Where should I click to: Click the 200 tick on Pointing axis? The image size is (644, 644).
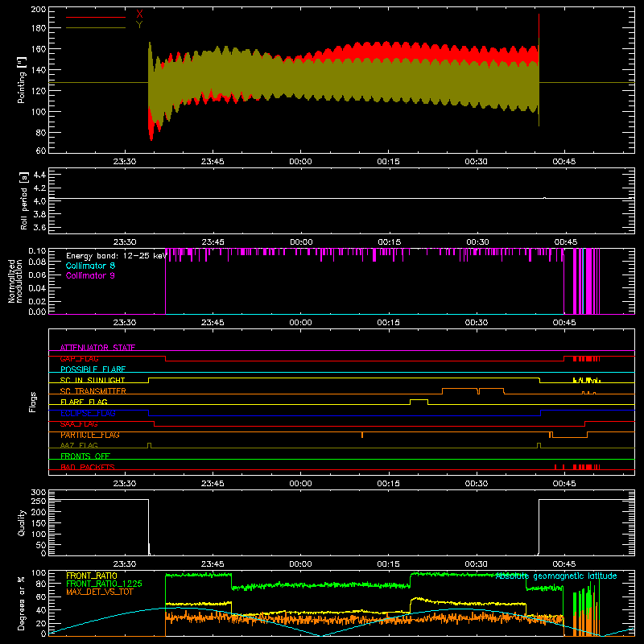(x=38, y=9)
